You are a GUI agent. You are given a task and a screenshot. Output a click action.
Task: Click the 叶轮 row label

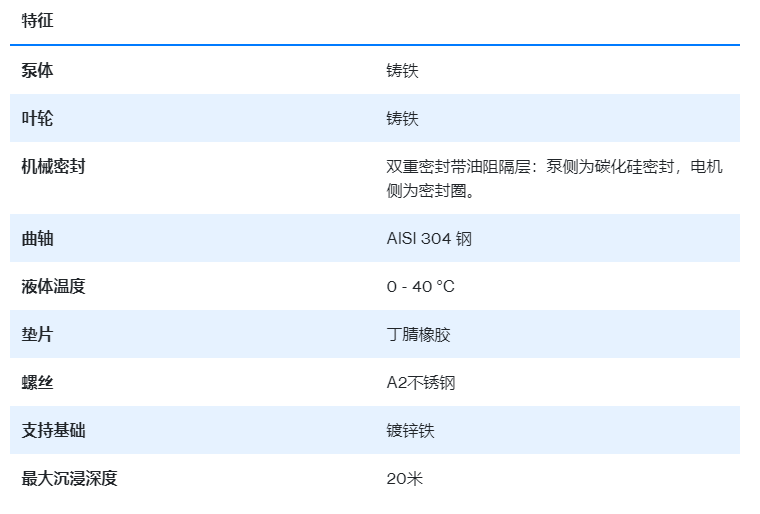coord(38,119)
